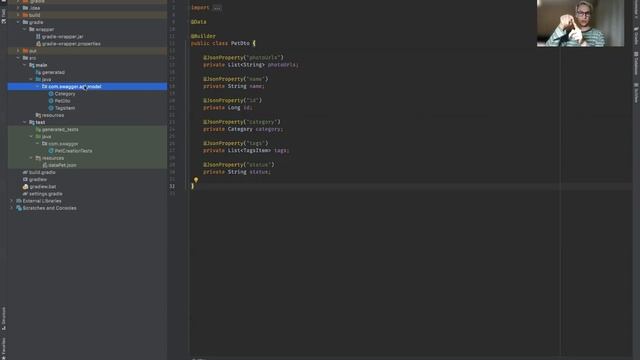Open the Favorites tool window tab

click(4, 348)
